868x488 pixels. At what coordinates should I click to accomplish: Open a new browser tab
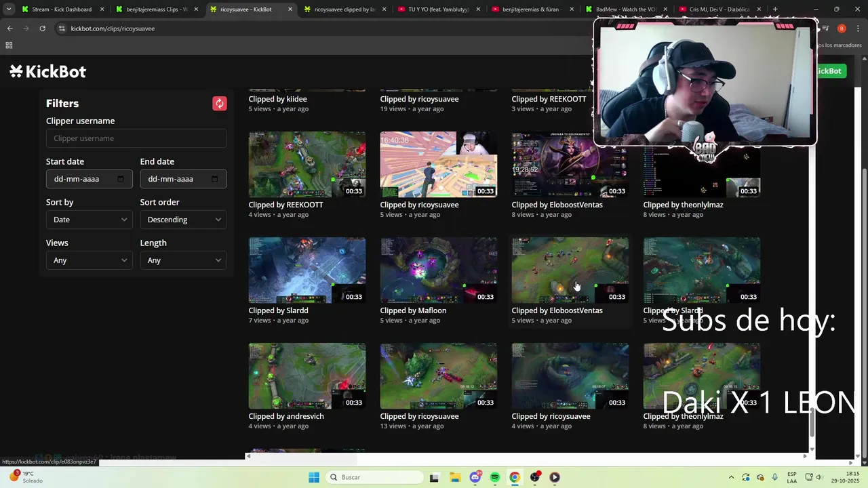click(x=775, y=9)
